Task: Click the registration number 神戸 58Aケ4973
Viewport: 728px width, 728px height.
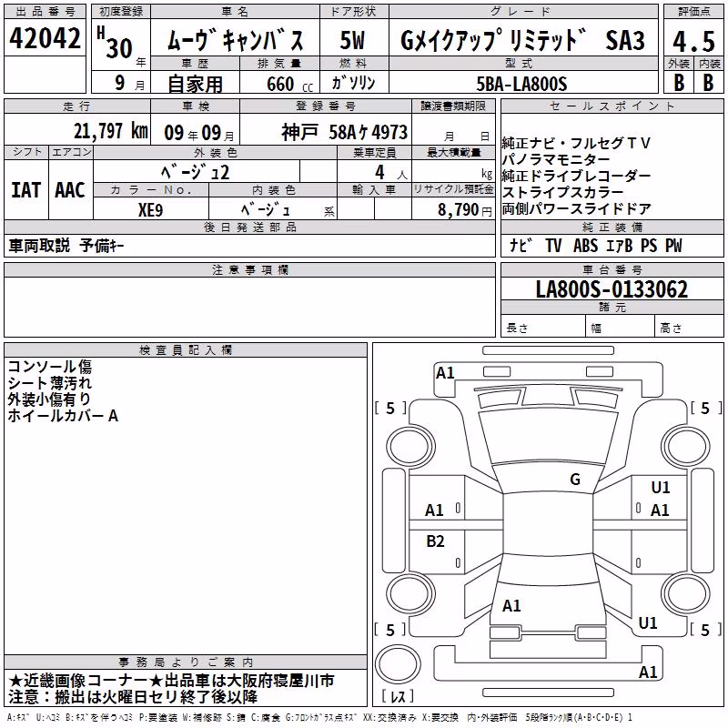Action: point(344,133)
